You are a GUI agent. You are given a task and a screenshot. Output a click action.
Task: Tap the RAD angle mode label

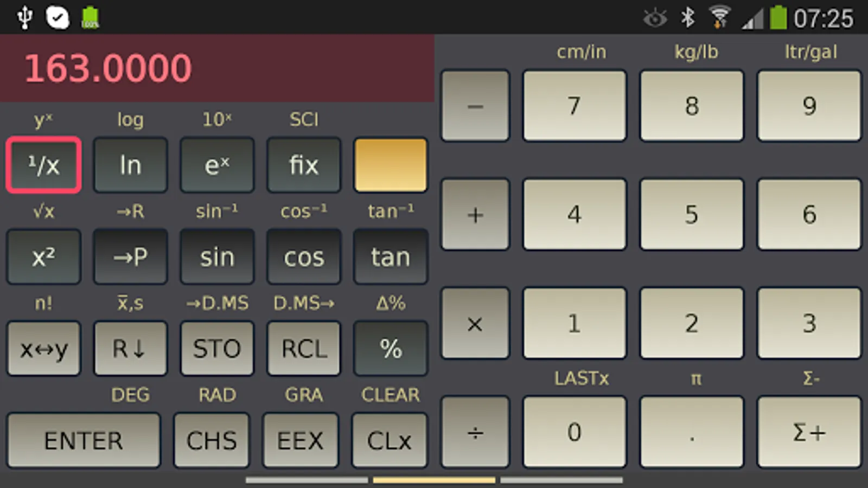(x=217, y=395)
